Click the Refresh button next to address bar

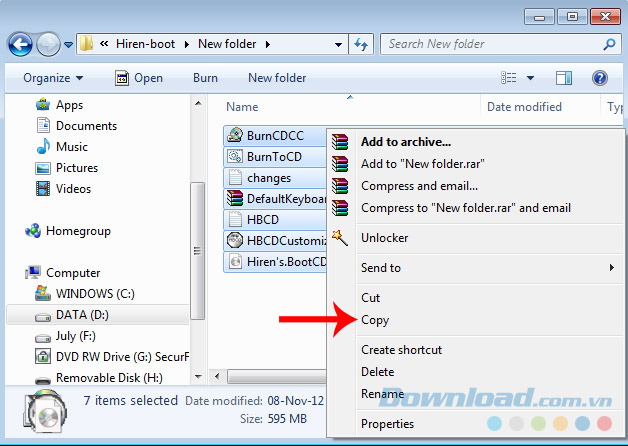[x=361, y=44]
